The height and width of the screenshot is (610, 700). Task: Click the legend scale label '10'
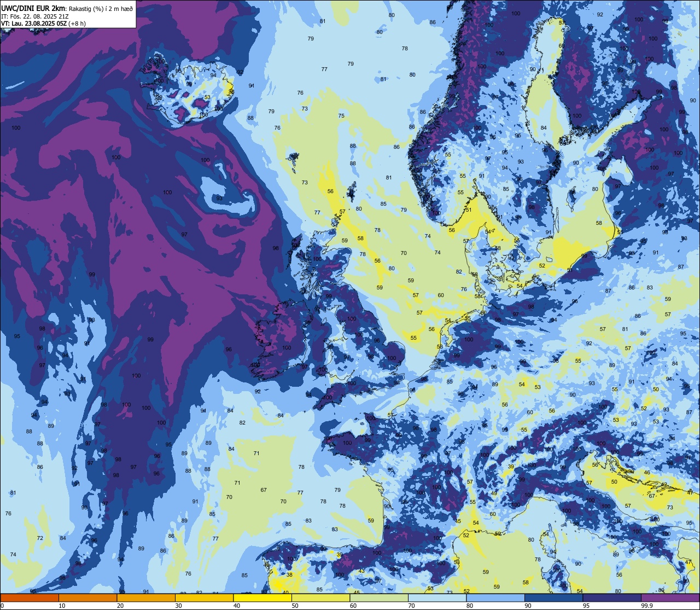tap(62, 606)
